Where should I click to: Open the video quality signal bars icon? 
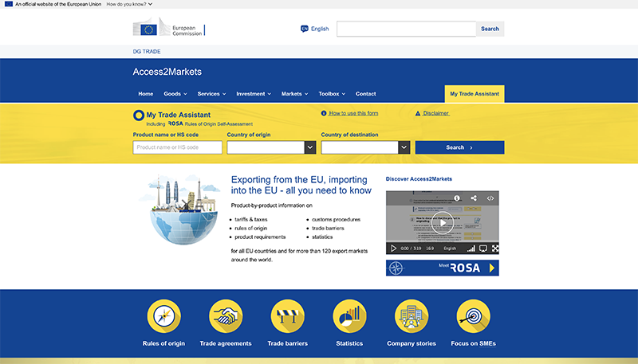(x=471, y=249)
